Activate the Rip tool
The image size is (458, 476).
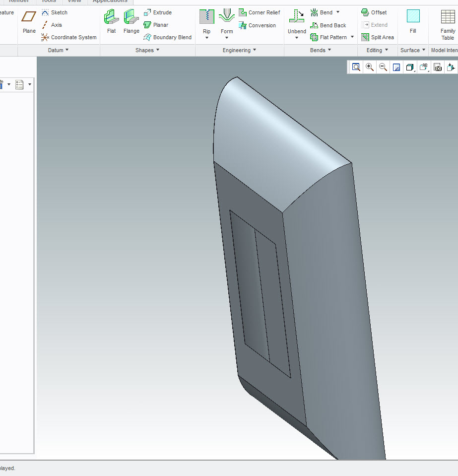tap(207, 21)
